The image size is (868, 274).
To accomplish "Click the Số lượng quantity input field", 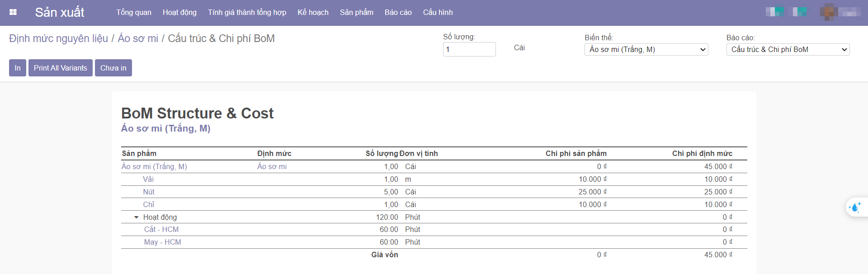I will pos(469,49).
